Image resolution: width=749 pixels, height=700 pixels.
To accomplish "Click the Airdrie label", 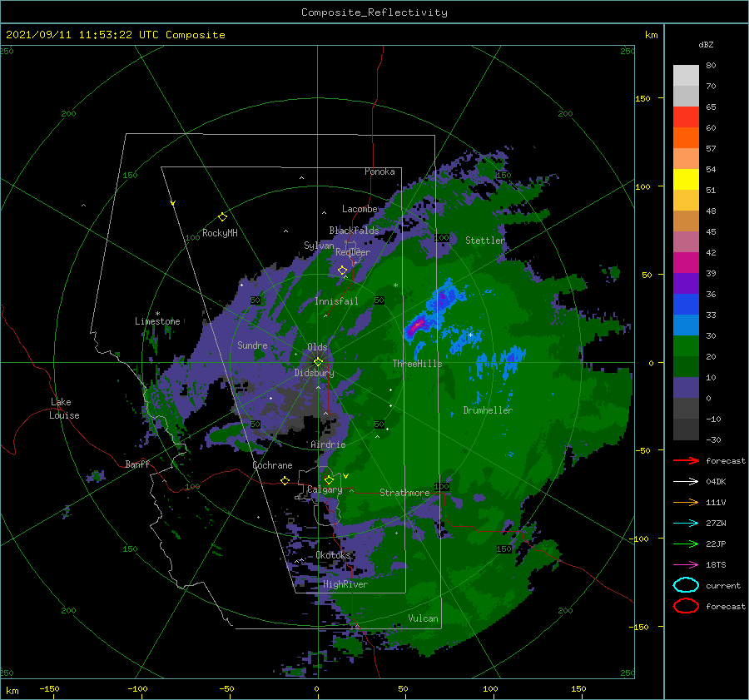I will pos(328,444).
